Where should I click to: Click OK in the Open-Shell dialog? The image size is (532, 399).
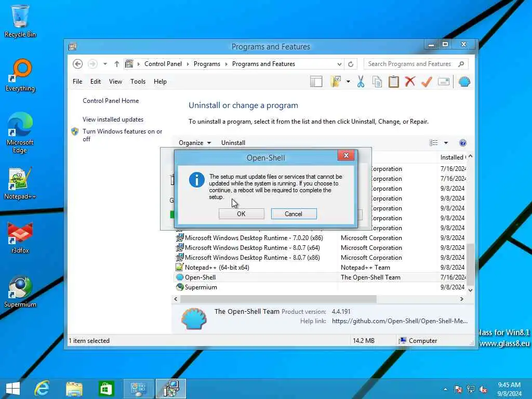pos(241,214)
